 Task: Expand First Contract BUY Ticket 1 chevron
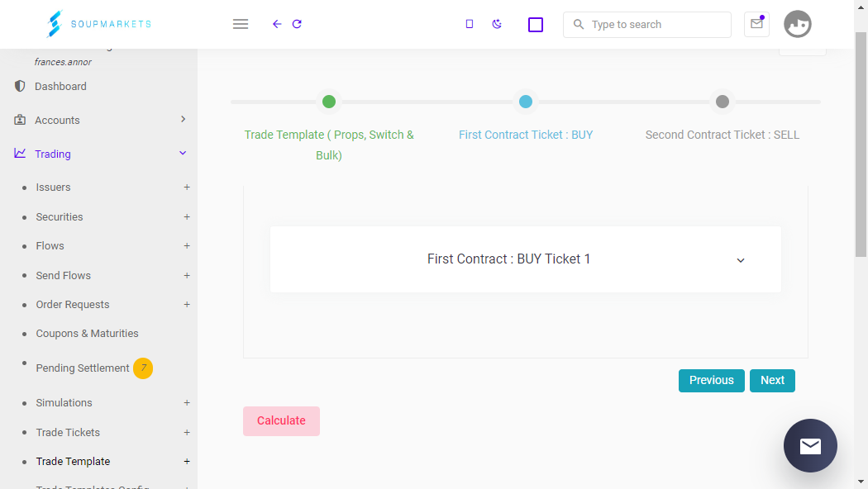741,260
